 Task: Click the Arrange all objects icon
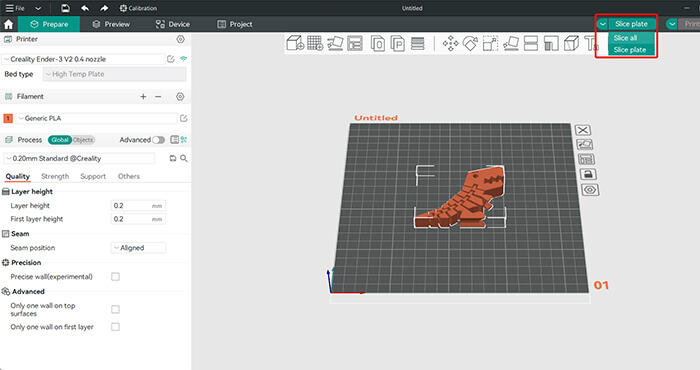355,43
